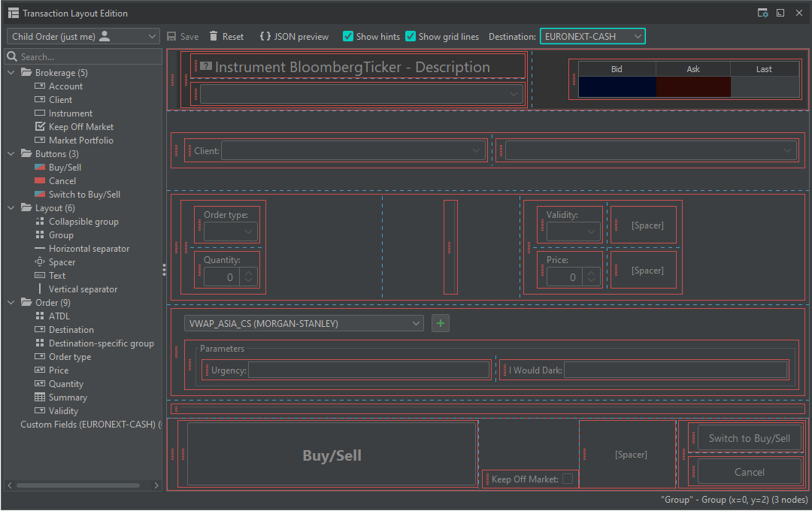Check the Keep Off Market checkbox in layout
This screenshot has height=511, width=812.
point(568,479)
